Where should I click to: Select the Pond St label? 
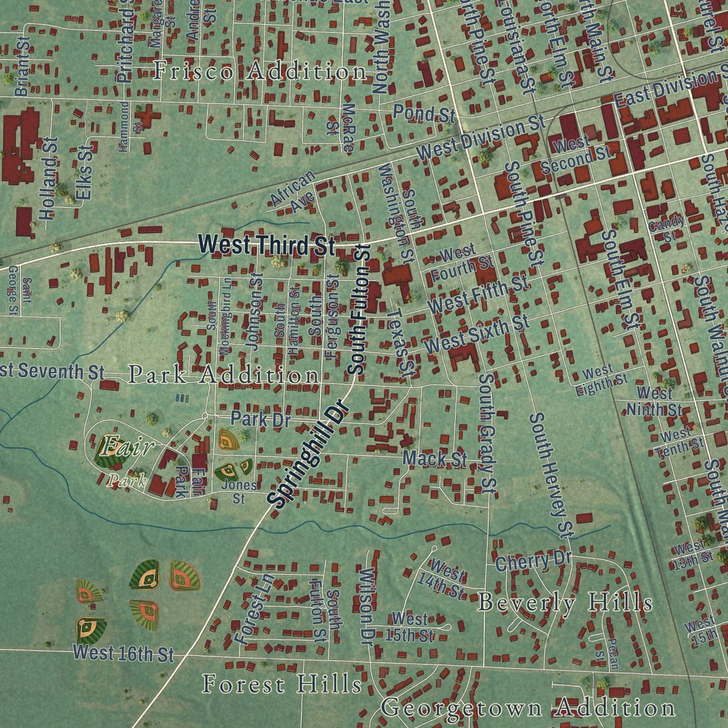click(423, 112)
